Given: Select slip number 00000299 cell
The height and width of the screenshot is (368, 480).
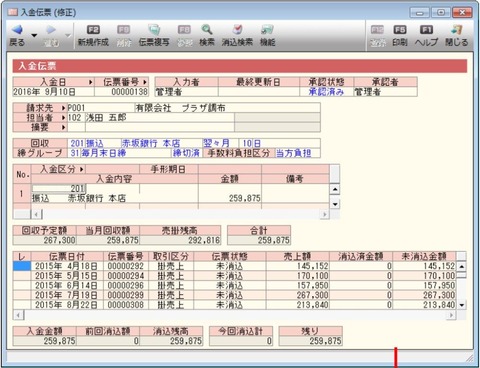Looking at the screenshot, I should click(126, 295).
